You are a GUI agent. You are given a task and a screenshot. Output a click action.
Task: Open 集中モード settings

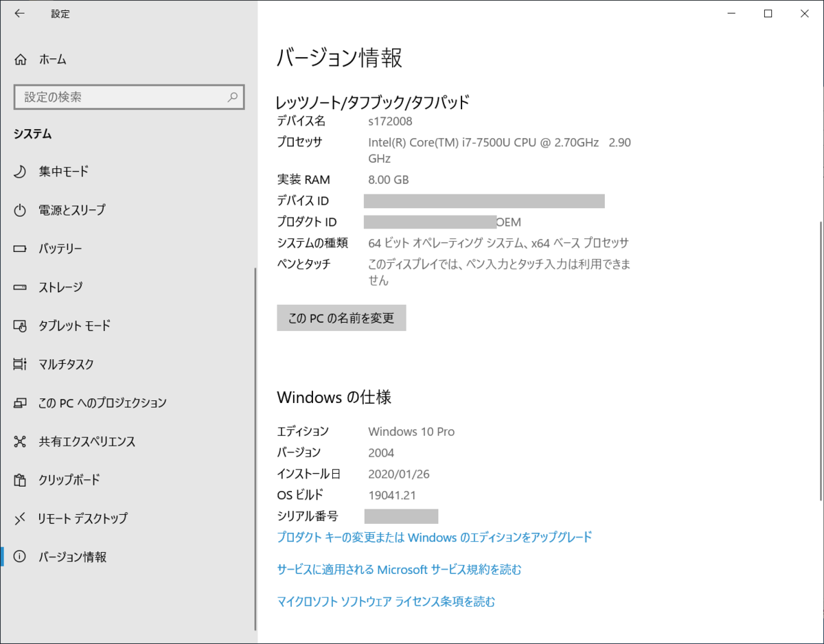(x=128, y=171)
